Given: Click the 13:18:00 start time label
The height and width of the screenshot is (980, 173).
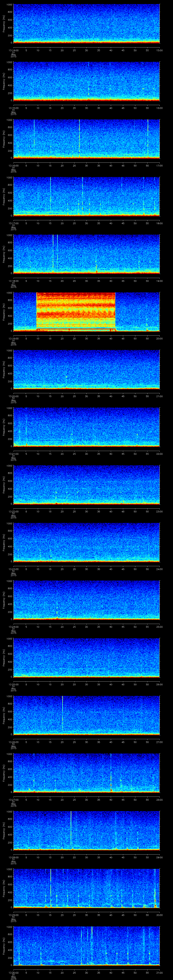Looking at the screenshot, I should pyautogui.click(x=13, y=281).
